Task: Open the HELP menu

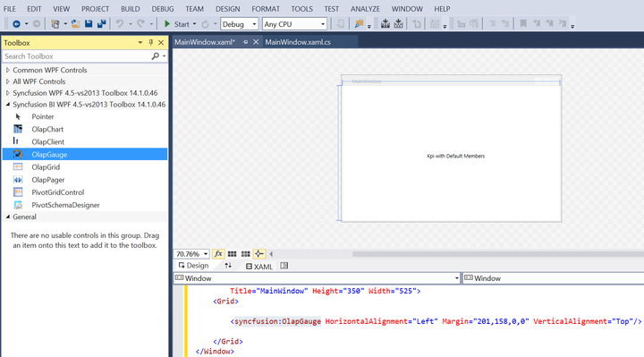Action: coord(442,9)
